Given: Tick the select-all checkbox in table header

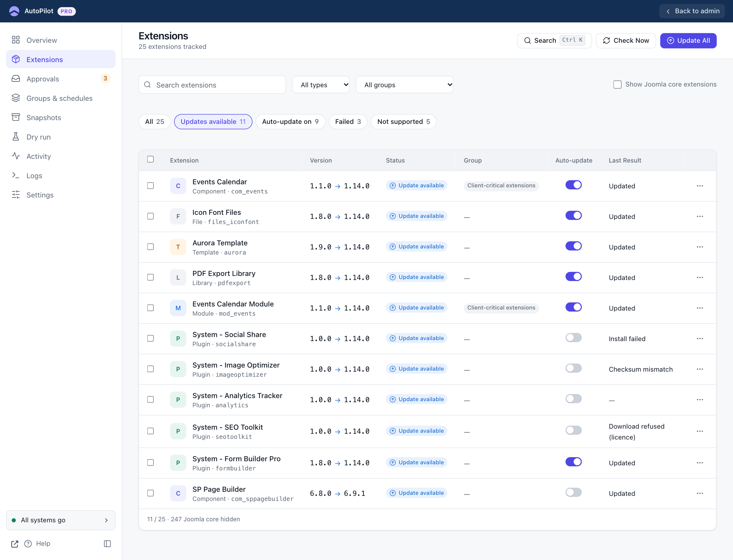Looking at the screenshot, I should point(150,159).
